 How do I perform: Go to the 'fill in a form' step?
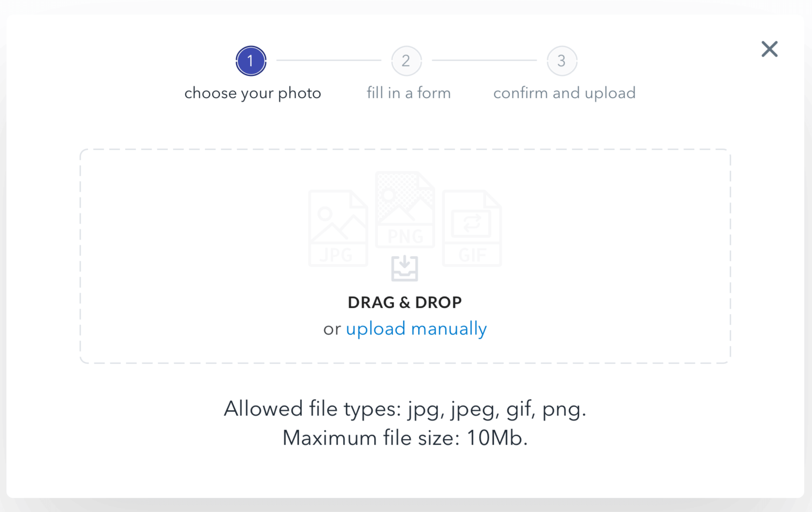pos(409,93)
